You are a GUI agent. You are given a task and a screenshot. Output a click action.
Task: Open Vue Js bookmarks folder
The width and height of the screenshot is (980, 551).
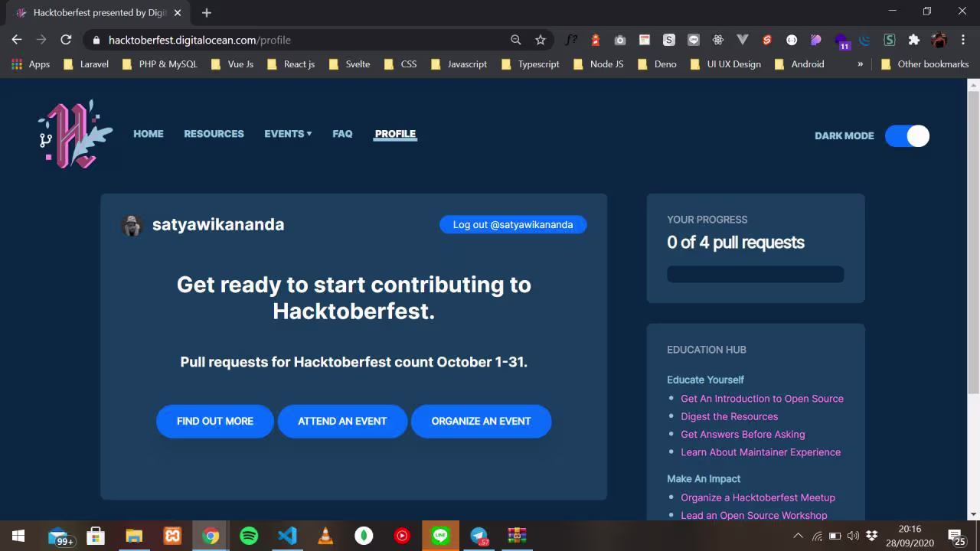click(x=232, y=64)
